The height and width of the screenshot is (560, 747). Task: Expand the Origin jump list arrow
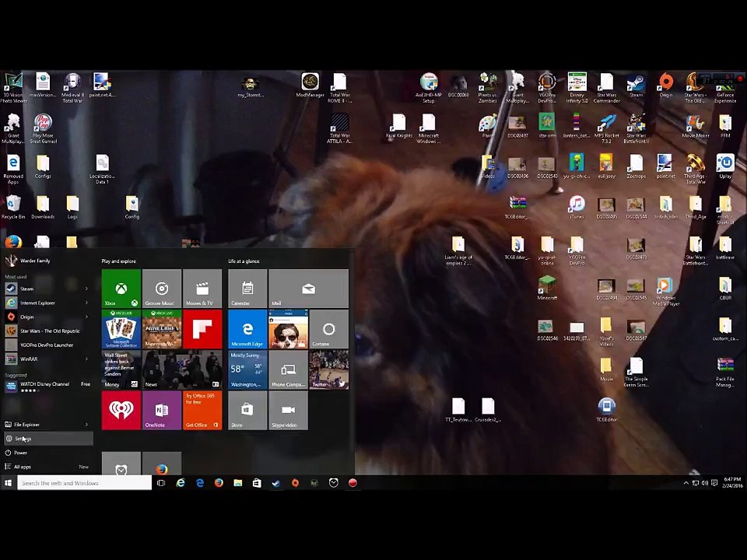[86, 317]
